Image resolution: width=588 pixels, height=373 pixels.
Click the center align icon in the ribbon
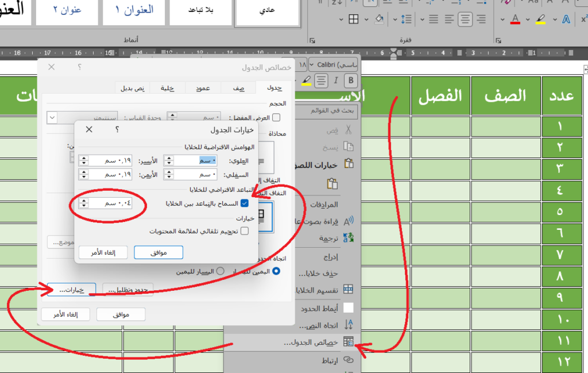465,19
